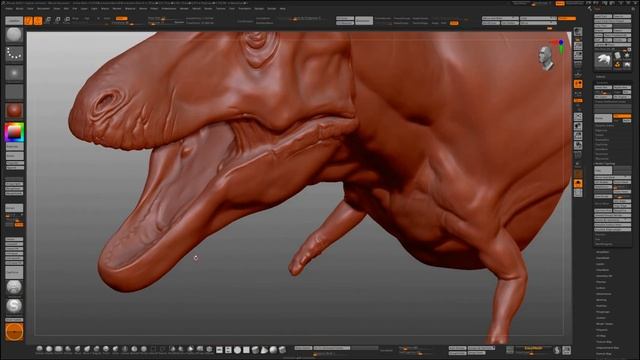The width and height of the screenshot is (640, 360).
Task: Click the Move view icon on the right shelf
Action: pyautogui.click(x=578, y=126)
